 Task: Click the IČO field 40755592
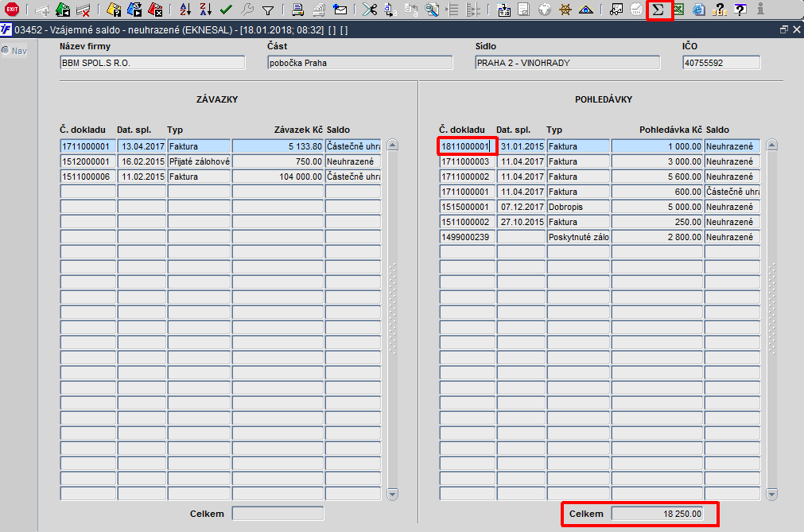[721, 63]
